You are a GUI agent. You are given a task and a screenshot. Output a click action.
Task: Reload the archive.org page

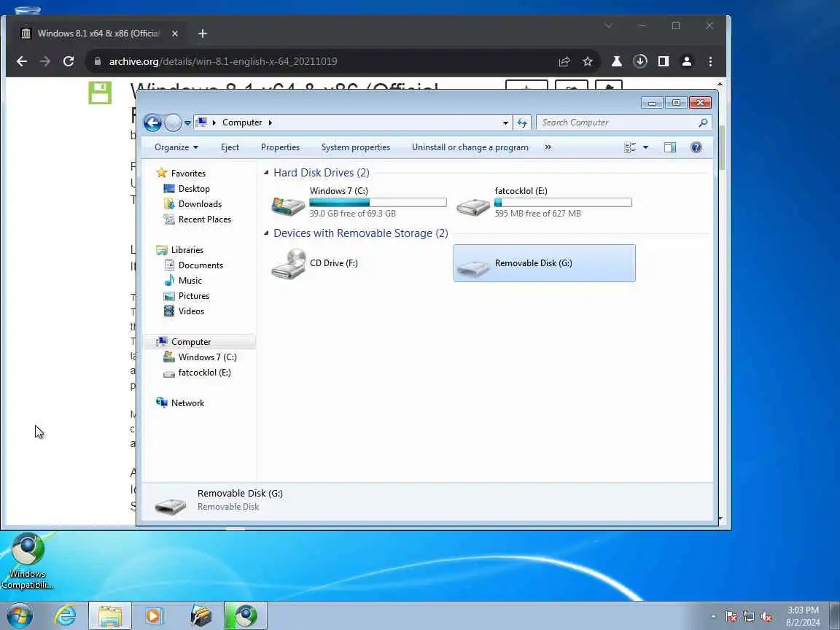coord(69,61)
